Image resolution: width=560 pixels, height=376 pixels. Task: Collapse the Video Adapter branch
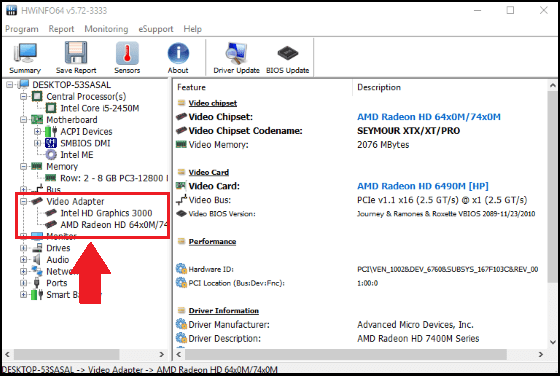point(24,201)
